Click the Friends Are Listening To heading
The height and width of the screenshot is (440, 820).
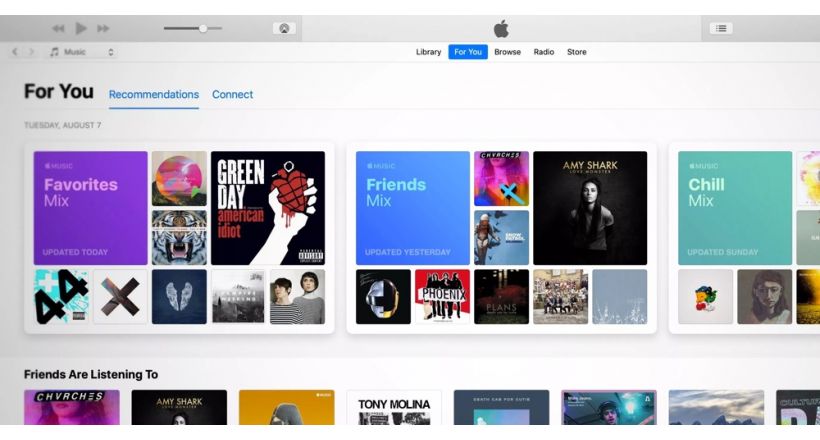tap(91, 375)
